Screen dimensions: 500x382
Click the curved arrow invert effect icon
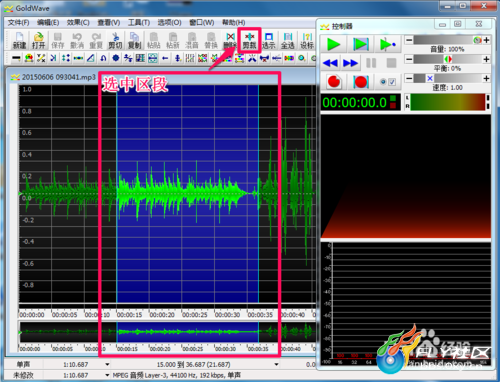tap(103, 58)
